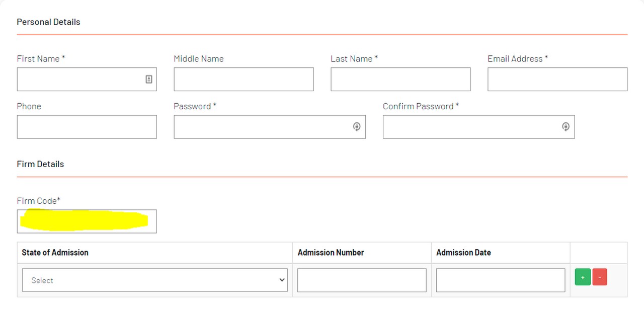Click the key icon in Confirm Password field
This screenshot has width=644, height=312.
[x=566, y=127]
